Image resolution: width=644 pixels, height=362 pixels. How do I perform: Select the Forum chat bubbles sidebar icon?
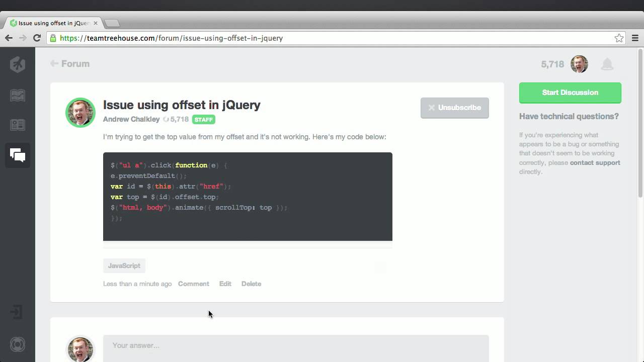coord(18,155)
